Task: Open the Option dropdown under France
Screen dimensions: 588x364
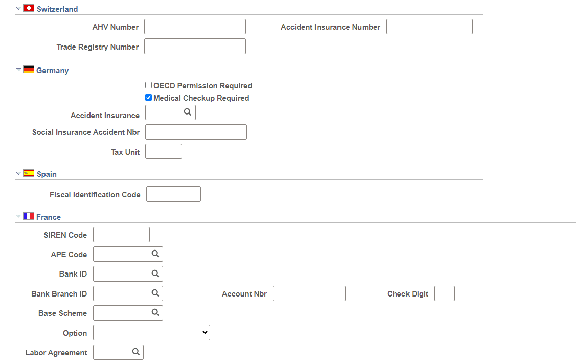Action: [x=151, y=332]
